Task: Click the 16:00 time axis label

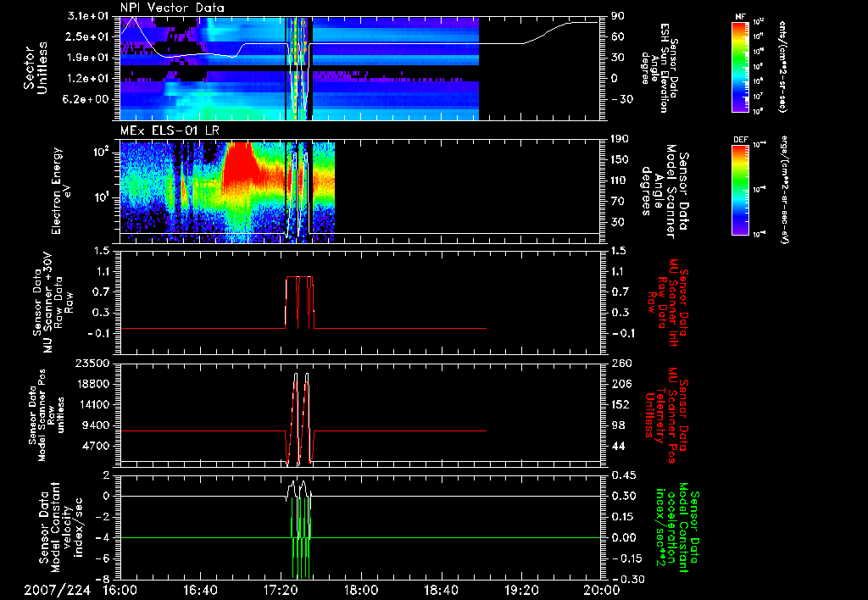Action: coord(120,590)
